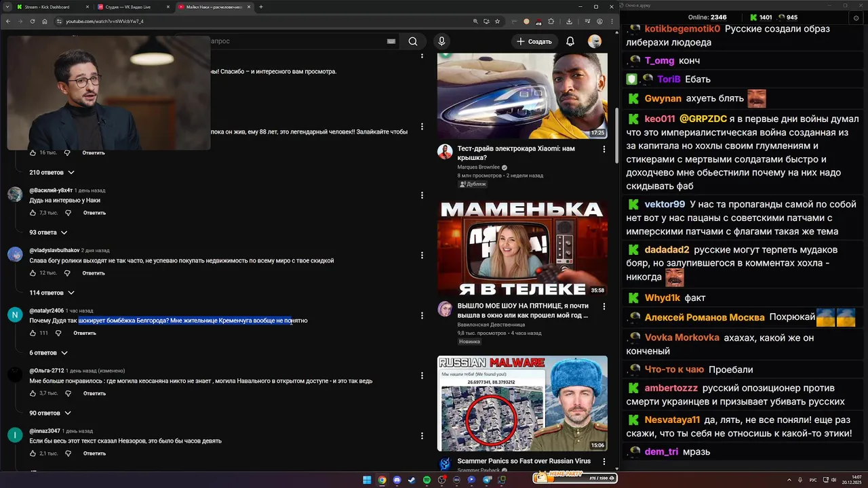Open @natalyr2406 commenter profile name
Image resolution: width=868 pixels, height=488 pixels.
coord(46,310)
